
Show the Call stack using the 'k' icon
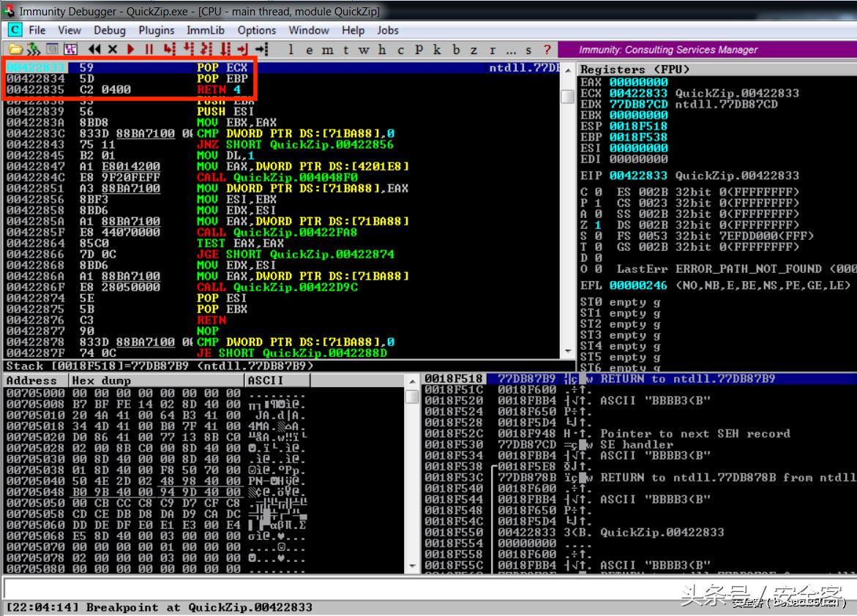tap(437, 49)
